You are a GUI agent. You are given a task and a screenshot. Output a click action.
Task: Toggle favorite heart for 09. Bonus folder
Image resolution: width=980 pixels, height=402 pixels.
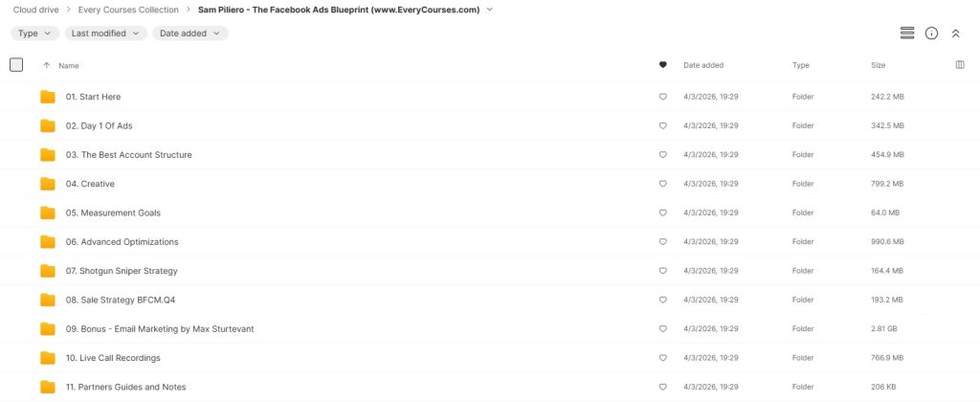pos(662,329)
